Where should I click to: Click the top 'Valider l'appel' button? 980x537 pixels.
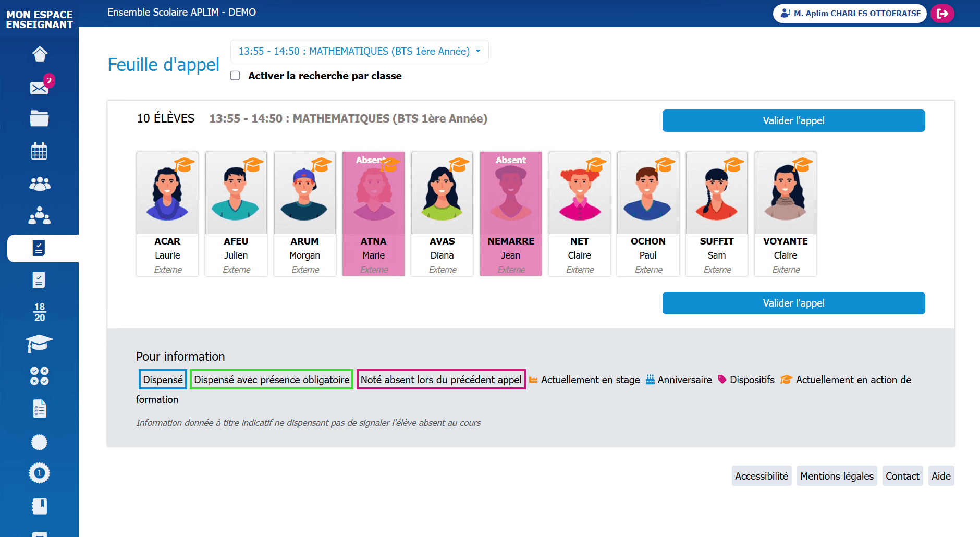click(x=793, y=121)
